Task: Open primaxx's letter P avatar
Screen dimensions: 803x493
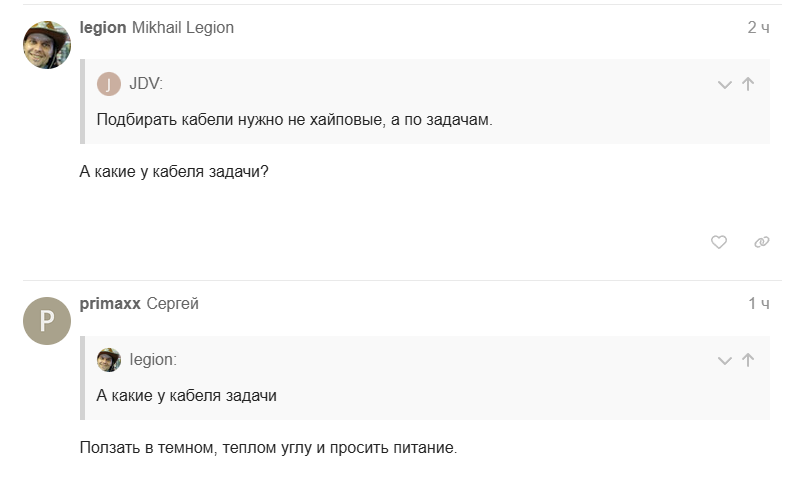Action: tap(47, 321)
